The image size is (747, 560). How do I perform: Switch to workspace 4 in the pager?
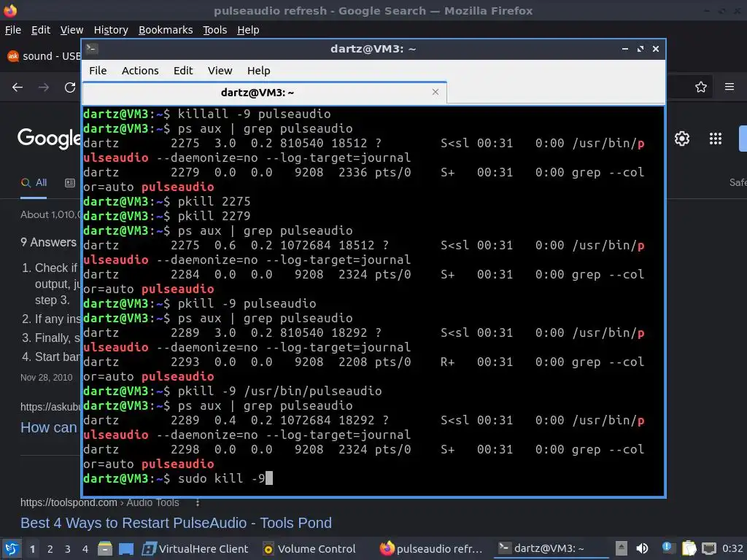click(85, 549)
